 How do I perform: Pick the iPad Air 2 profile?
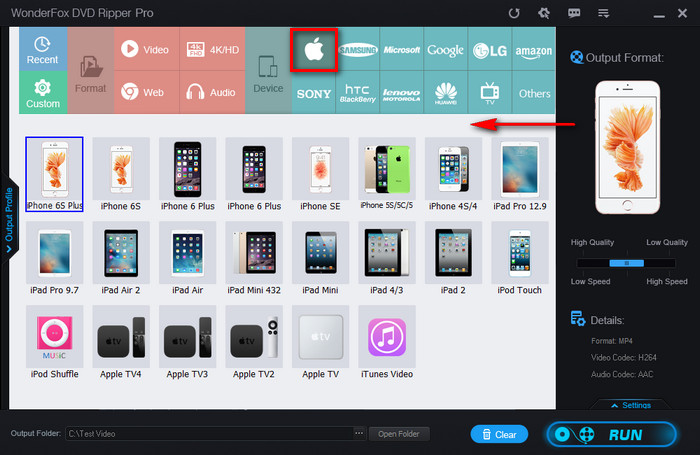(x=121, y=258)
